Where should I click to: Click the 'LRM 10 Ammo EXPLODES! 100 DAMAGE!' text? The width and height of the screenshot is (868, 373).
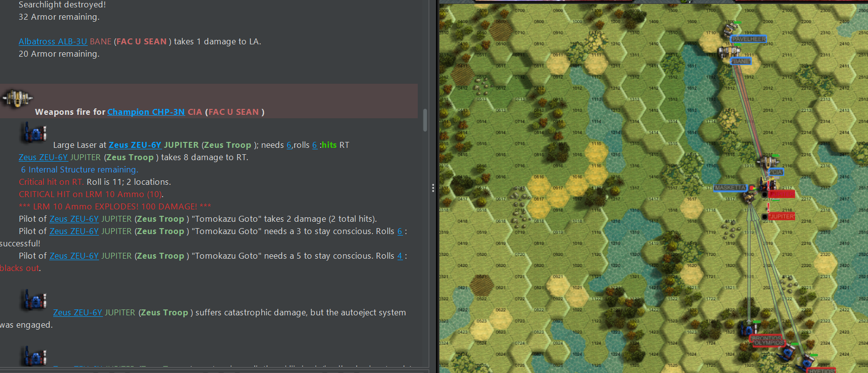115,206
